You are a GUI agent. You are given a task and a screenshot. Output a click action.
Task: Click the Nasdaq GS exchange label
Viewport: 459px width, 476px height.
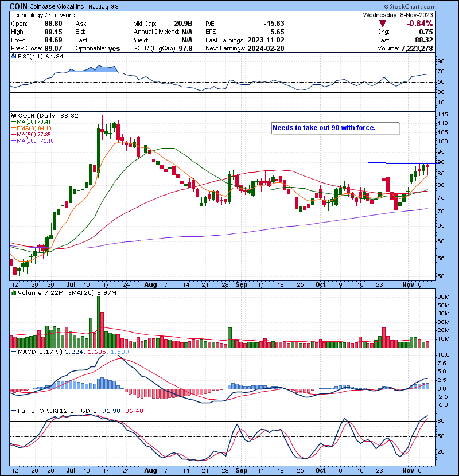click(x=103, y=7)
